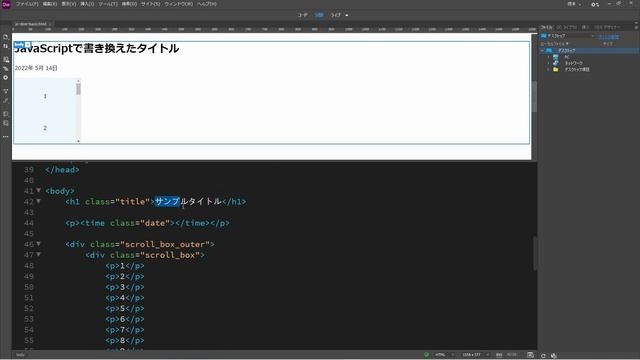Toggle INS insert mode in status bar
Image resolution: width=640 pixels, height=360 pixels.
tap(499, 355)
